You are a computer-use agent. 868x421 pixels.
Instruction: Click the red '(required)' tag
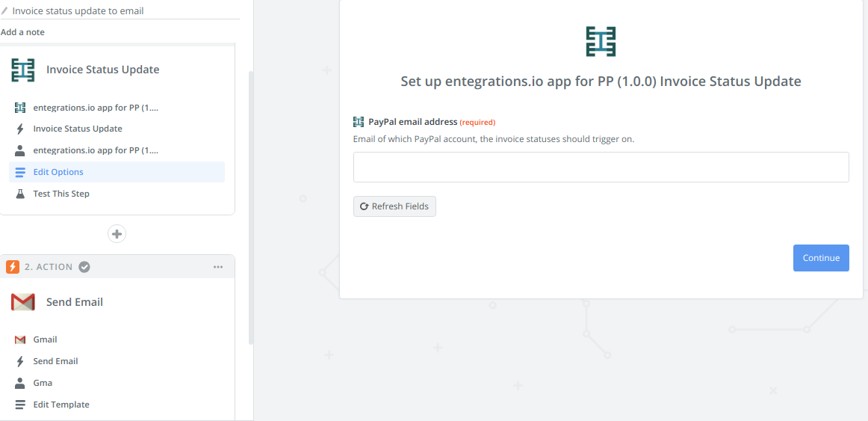coord(477,123)
